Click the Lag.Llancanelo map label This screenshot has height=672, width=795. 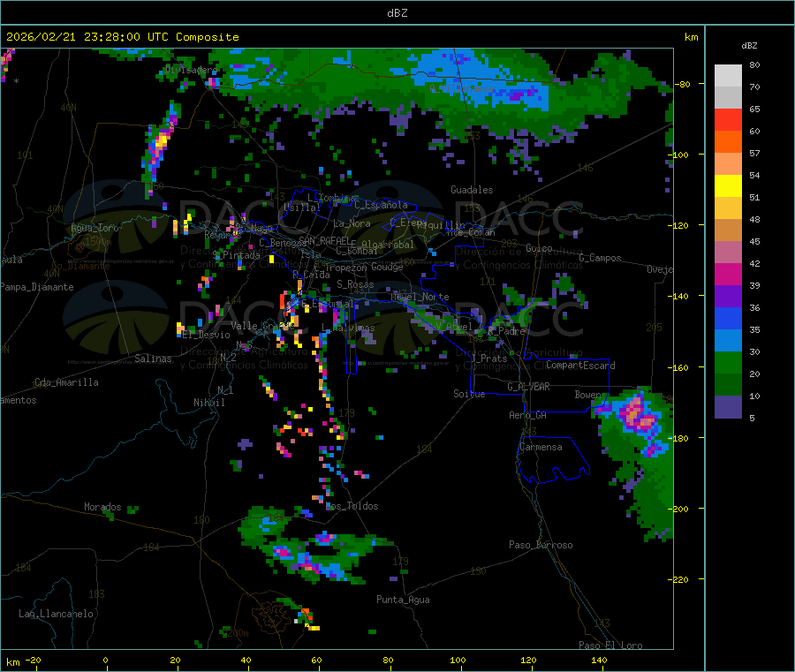(x=56, y=614)
